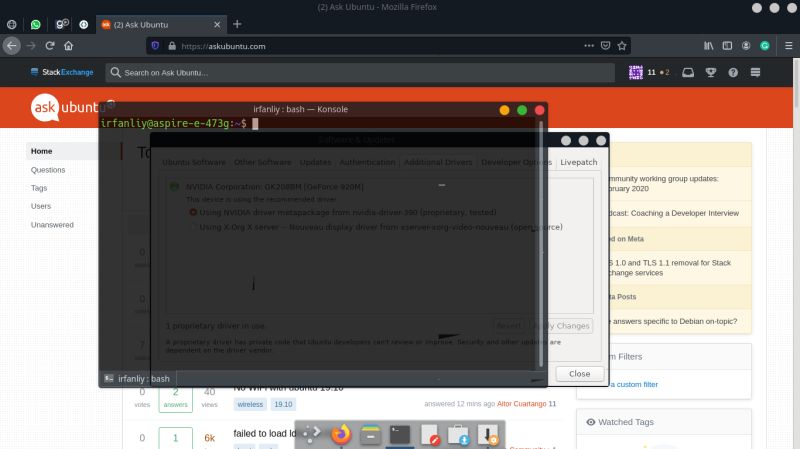Click Apply Changes in Software & Updates

(x=563, y=326)
